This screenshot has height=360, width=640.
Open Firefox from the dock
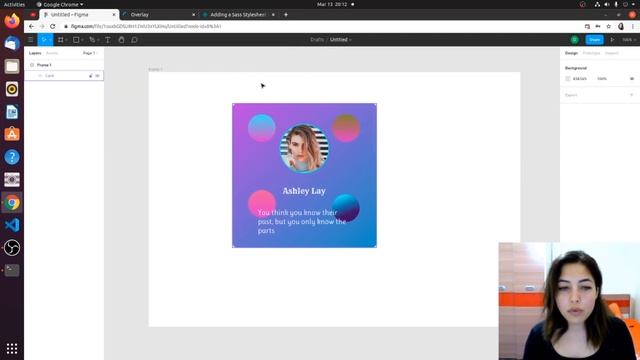click(12, 20)
